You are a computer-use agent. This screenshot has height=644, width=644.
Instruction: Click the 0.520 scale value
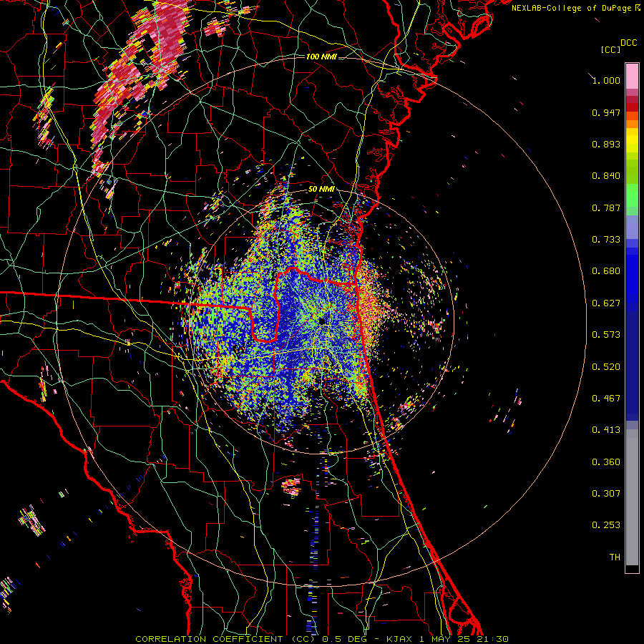[x=606, y=367]
